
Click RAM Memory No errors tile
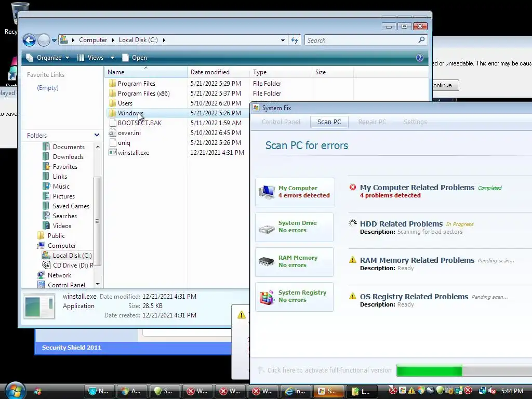[x=294, y=262]
